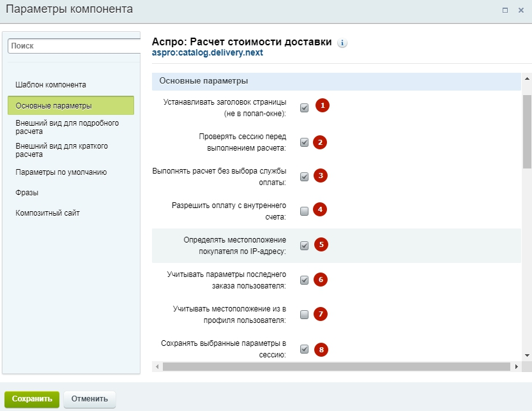Click the vertical scrollbar down arrow
The width and height of the screenshot is (532, 411).
coord(527,355)
